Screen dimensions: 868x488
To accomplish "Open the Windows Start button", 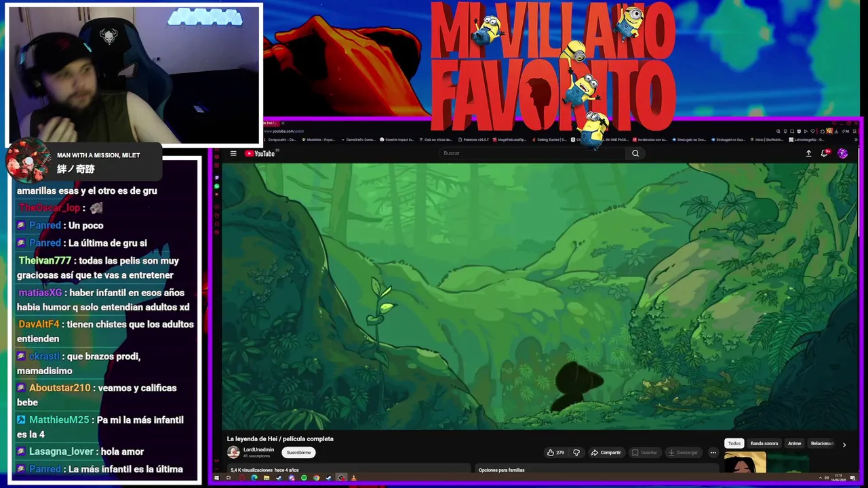I will [216, 478].
